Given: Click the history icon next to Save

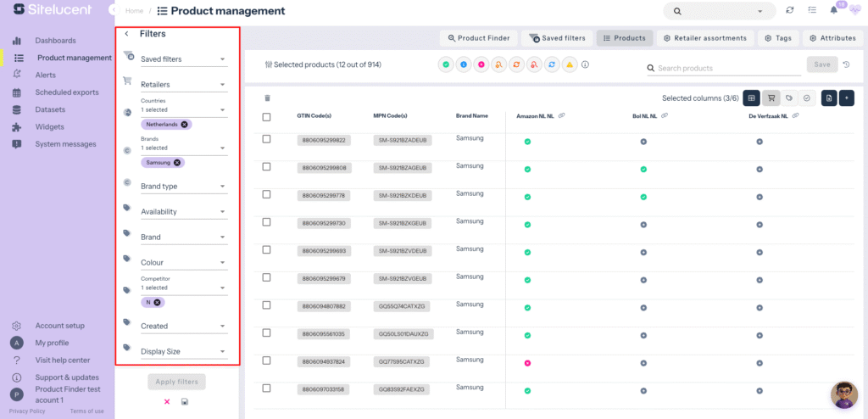Looking at the screenshot, I should pyautogui.click(x=846, y=64).
